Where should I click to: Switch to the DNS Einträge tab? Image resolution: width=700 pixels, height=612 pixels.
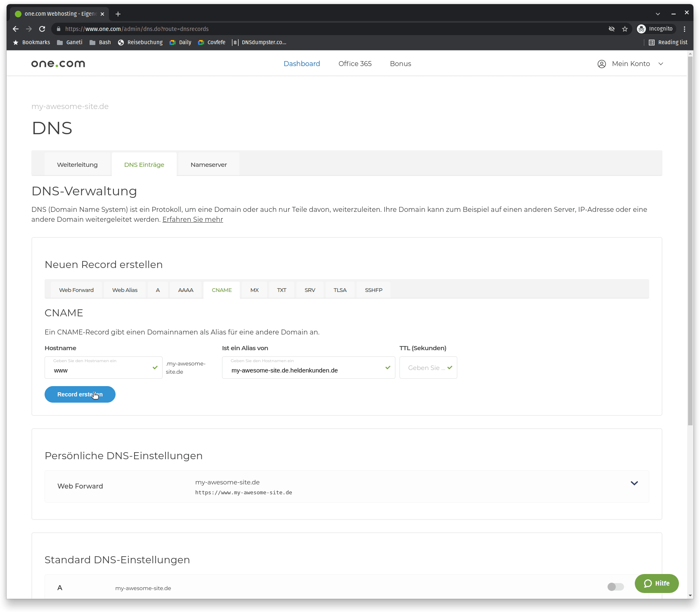pos(144,164)
